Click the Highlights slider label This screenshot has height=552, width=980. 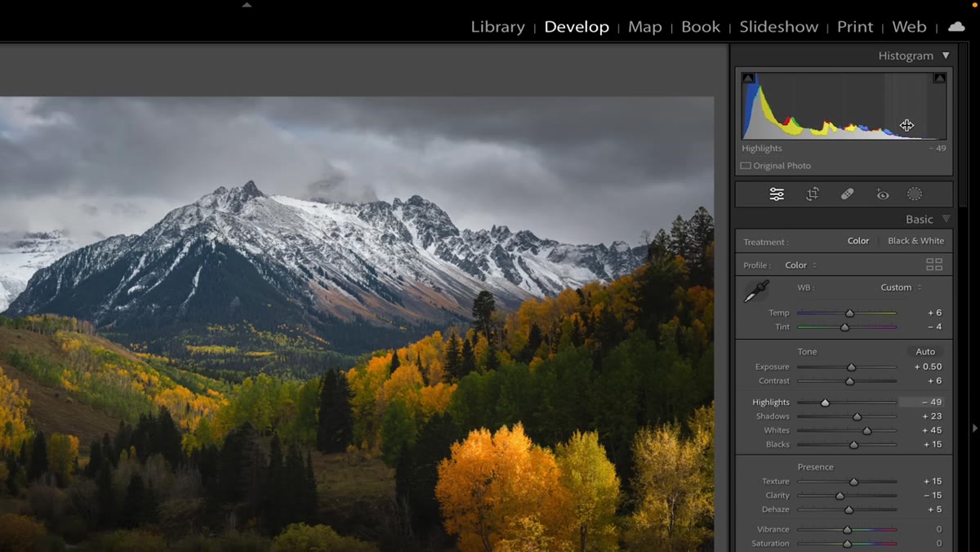pos(771,402)
